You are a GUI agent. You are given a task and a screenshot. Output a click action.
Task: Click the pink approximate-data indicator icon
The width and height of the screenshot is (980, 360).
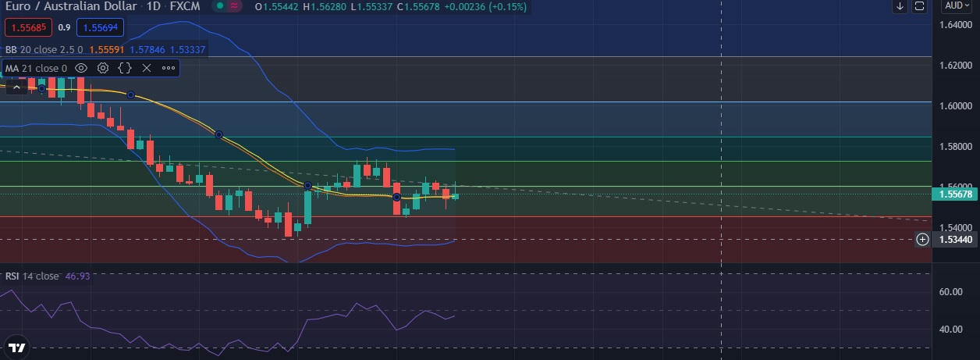click(234, 6)
